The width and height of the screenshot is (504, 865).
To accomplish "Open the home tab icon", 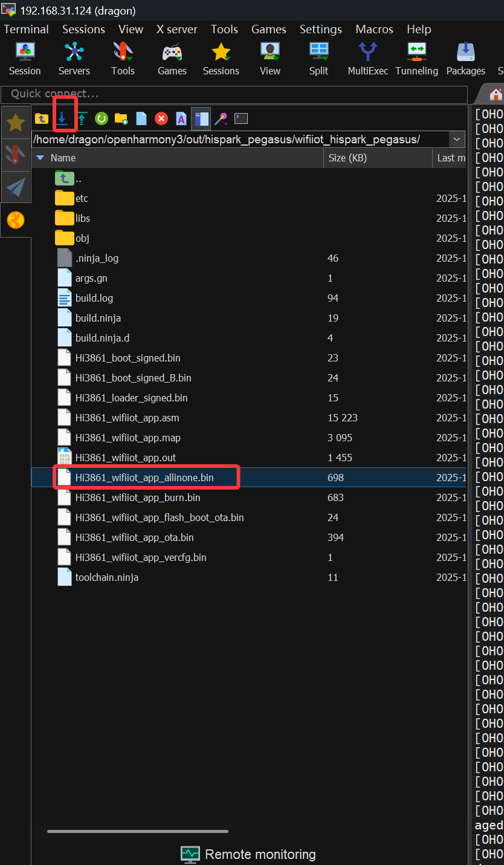I will click(496, 94).
